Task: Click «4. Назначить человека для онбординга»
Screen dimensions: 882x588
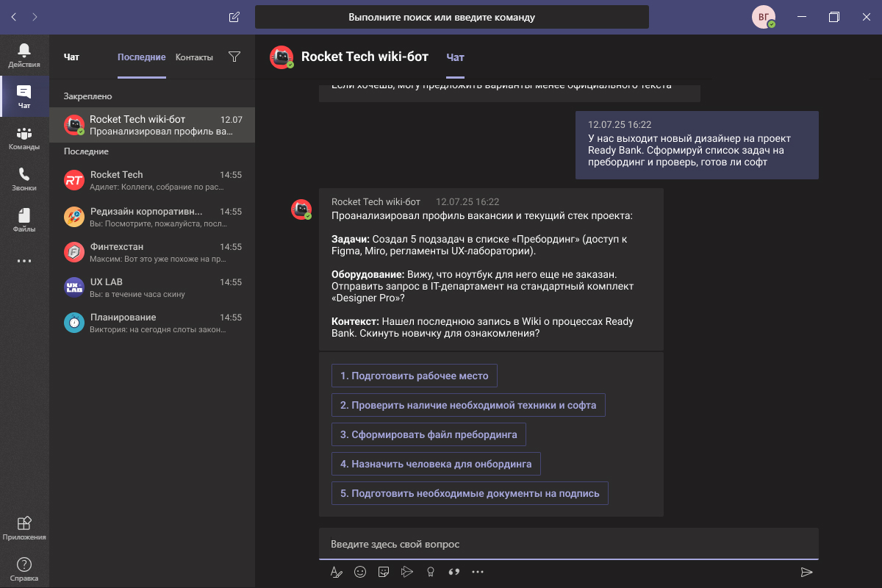Action: click(436, 464)
